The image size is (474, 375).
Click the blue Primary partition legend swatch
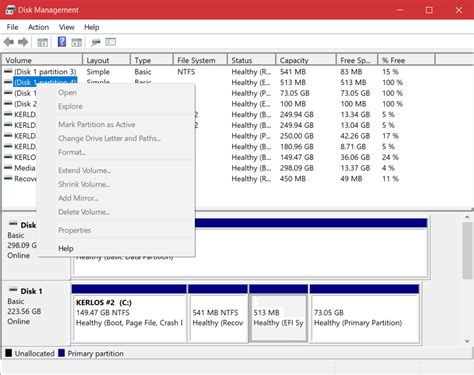tap(61, 353)
